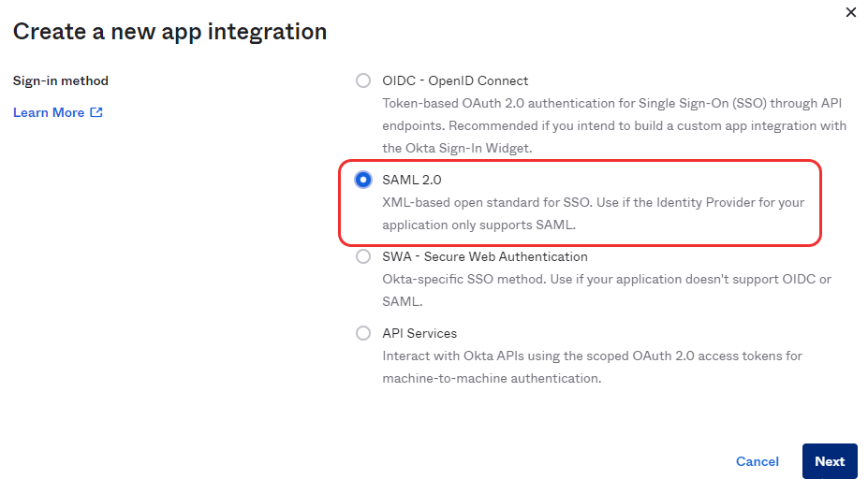Click the 'Token-based OAuth 2.0 authentication' description line
Viewport: 868px width, 494px height.
pos(612,104)
